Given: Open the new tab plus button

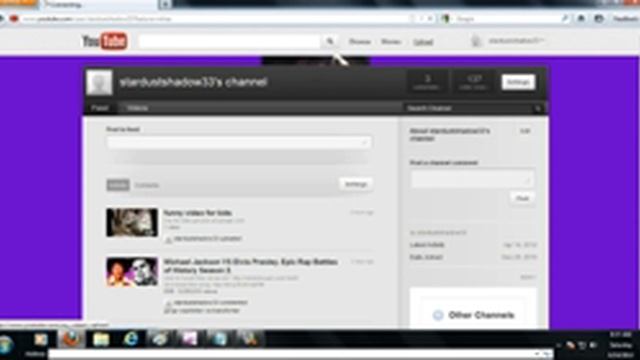Looking at the screenshot, I should 165,4.
